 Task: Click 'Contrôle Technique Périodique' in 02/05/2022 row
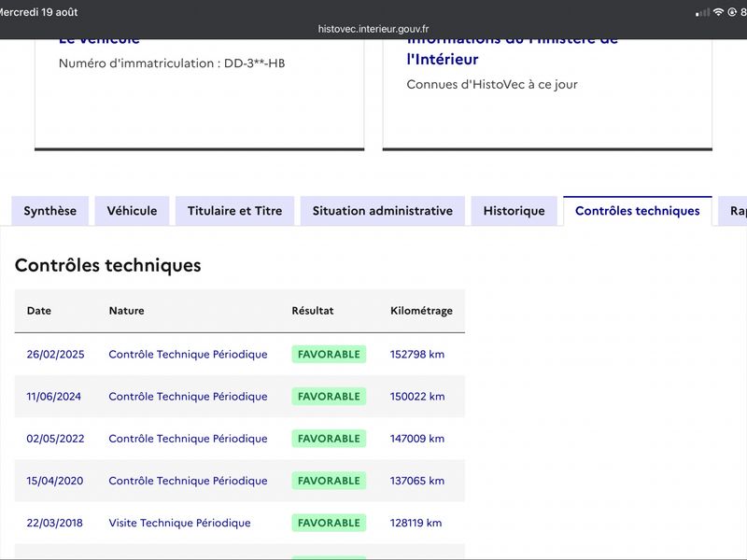point(189,439)
